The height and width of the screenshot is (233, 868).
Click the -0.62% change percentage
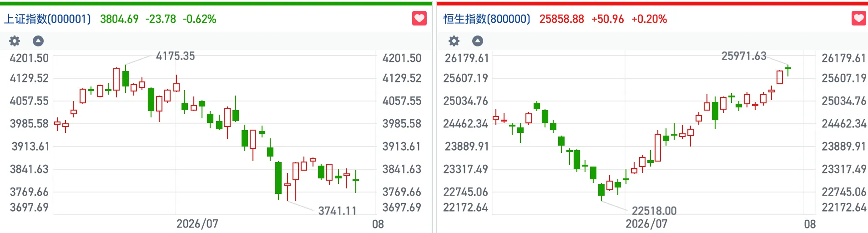[x=199, y=19]
